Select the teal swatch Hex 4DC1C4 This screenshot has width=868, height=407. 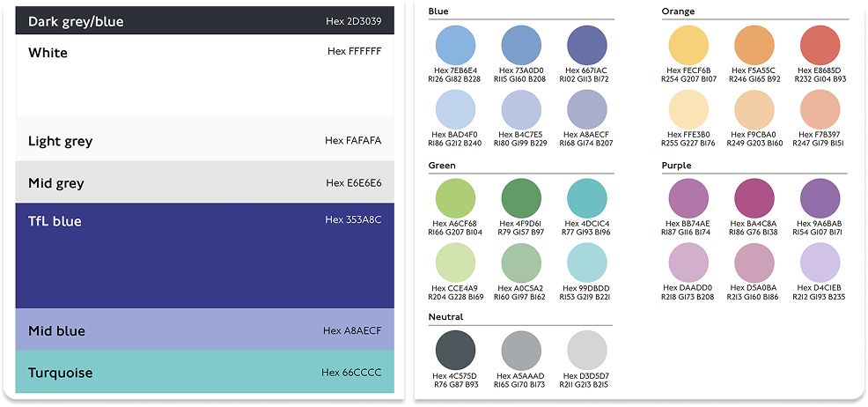[588, 197]
